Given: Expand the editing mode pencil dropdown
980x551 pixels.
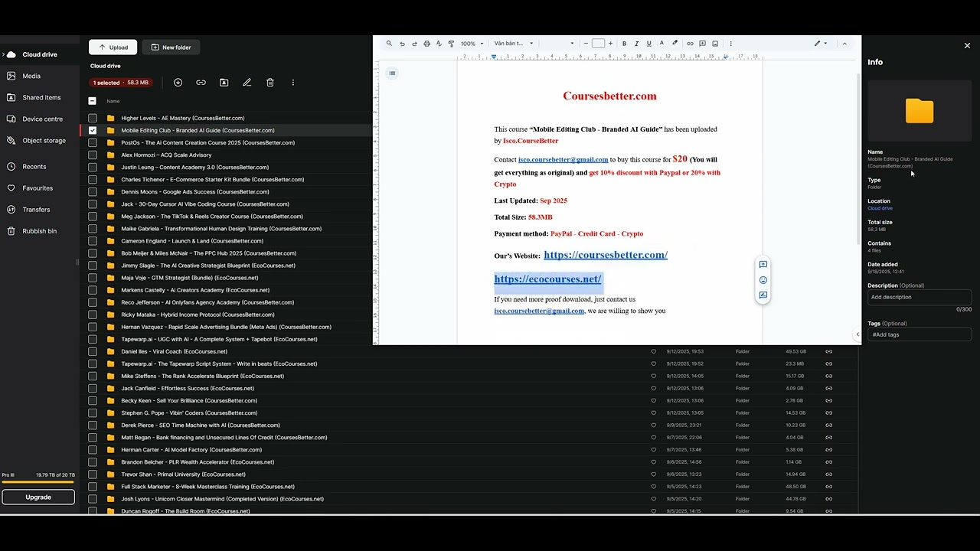Looking at the screenshot, I should coord(821,44).
